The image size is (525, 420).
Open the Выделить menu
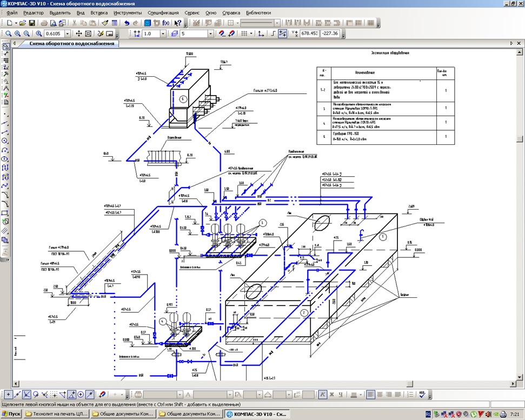click(x=60, y=13)
